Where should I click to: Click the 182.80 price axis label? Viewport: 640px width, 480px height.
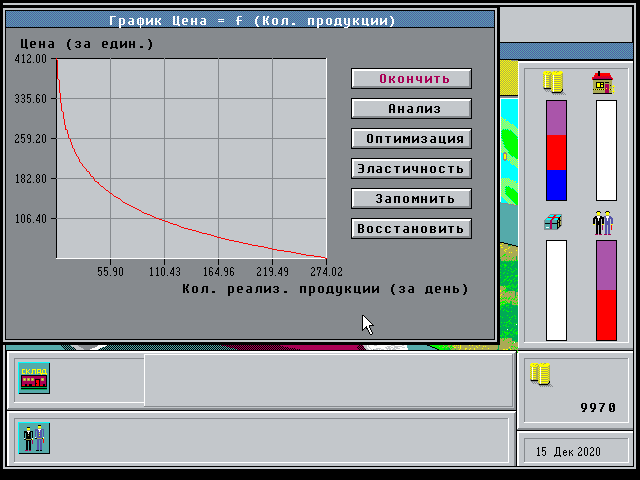pos(31,179)
